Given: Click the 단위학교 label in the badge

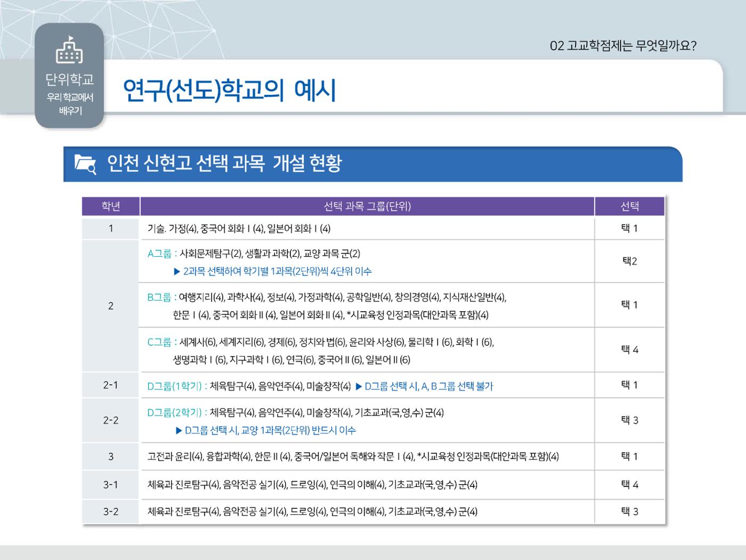Looking at the screenshot, I should pyautogui.click(x=69, y=79).
